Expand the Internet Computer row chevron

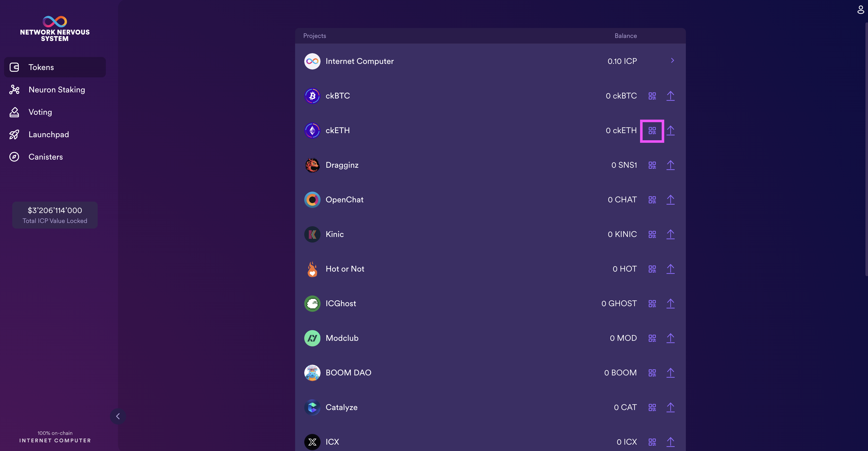672,61
